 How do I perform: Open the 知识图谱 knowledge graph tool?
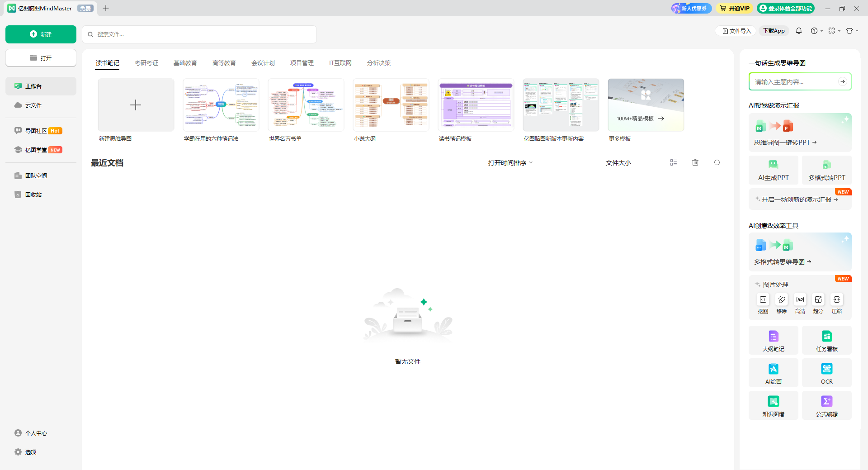[x=773, y=402]
